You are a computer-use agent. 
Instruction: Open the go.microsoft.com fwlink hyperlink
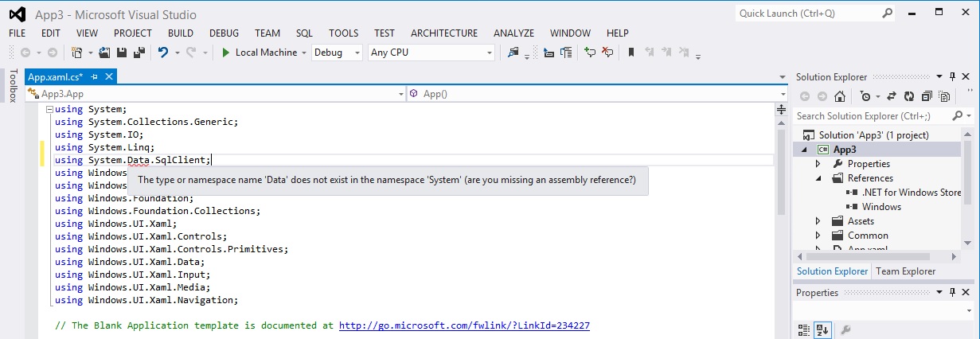point(464,325)
